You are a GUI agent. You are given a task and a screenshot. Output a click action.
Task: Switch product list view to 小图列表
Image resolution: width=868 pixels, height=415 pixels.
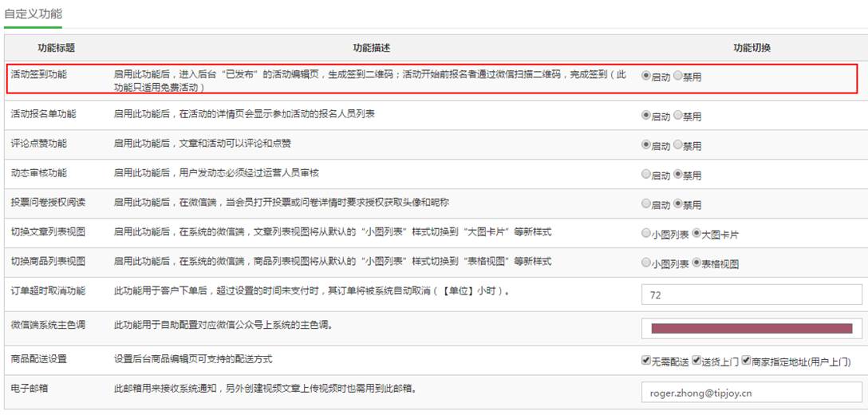pyautogui.click(x=646, y=263)
